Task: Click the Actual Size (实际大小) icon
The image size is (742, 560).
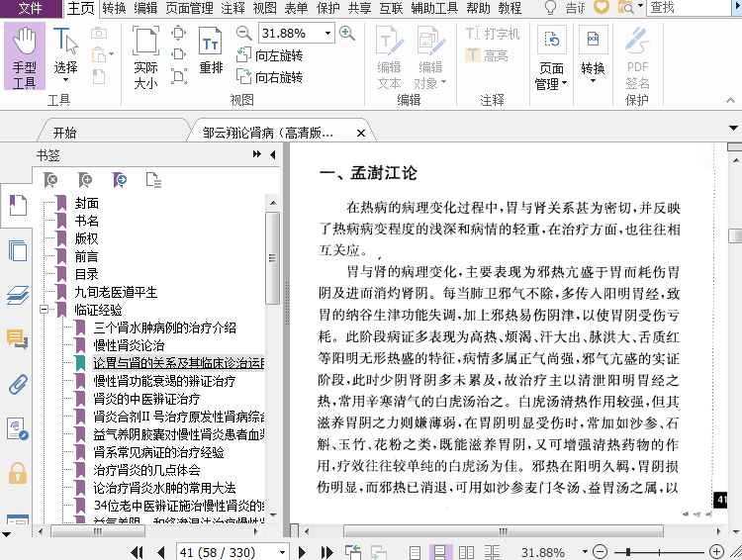Action: pyautogui.click(x=145, y=57)
